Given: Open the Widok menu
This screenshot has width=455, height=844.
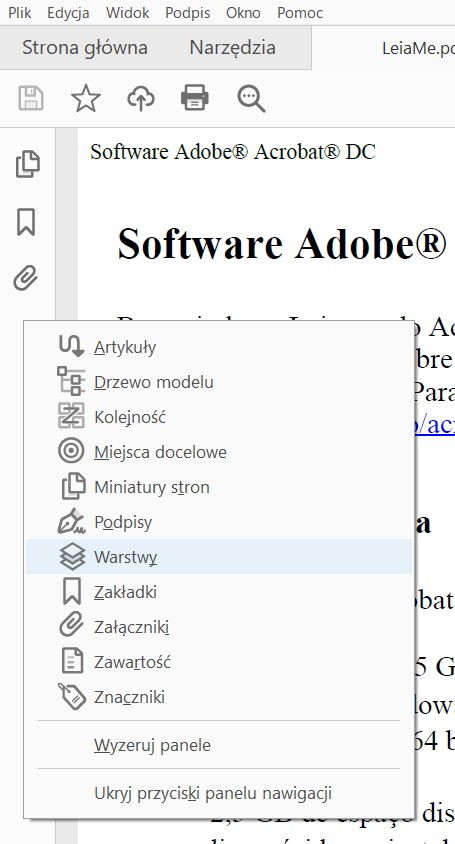Looking at the screenshot, I should tap(128, 12).
